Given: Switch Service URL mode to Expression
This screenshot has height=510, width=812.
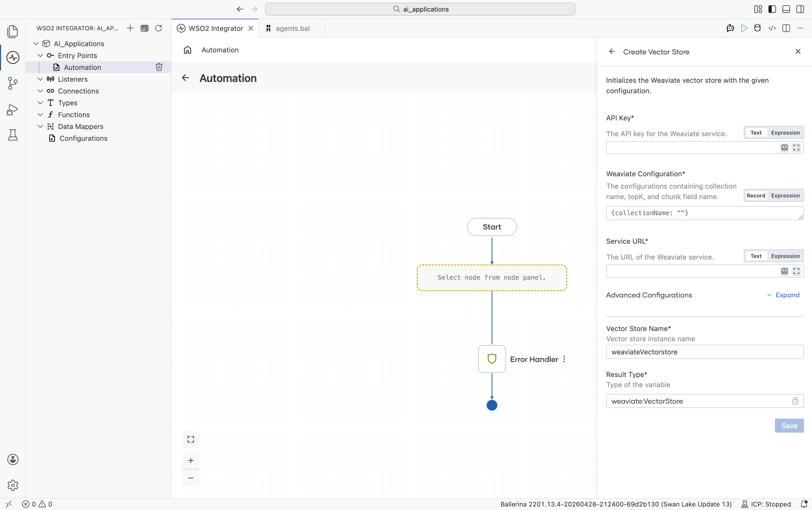Looking at the screenshot, I should (785, 256).
